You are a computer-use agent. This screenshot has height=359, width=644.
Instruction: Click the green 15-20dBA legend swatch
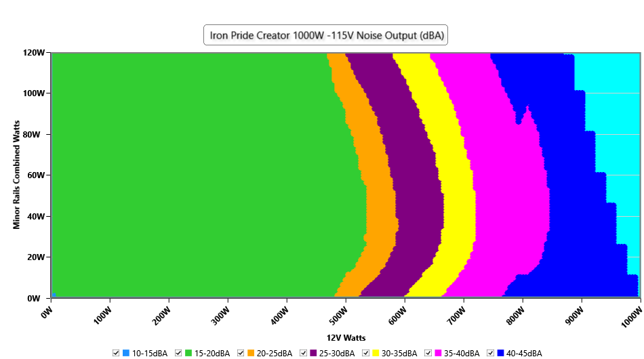(x=188, y=354)
